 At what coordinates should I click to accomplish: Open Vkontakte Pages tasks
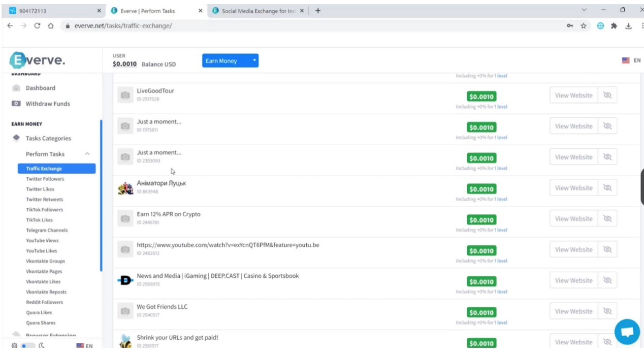[44, 271]
